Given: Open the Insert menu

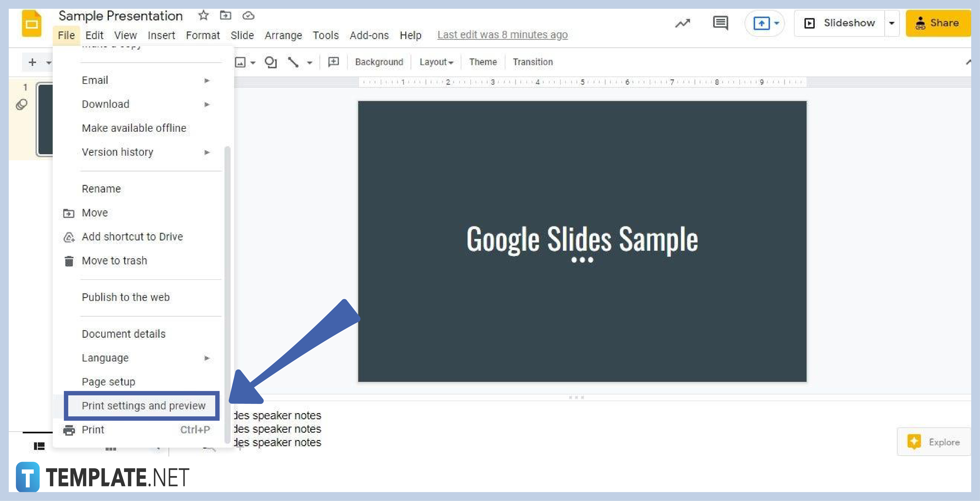Looking at the screenshot, I should tap(160, 34).
